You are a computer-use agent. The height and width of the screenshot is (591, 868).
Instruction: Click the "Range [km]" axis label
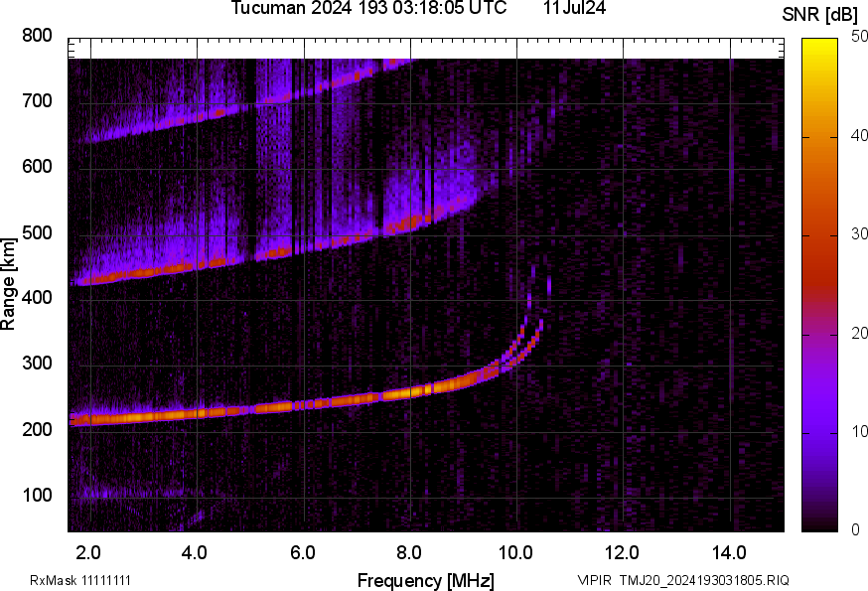tap(9, 283)
